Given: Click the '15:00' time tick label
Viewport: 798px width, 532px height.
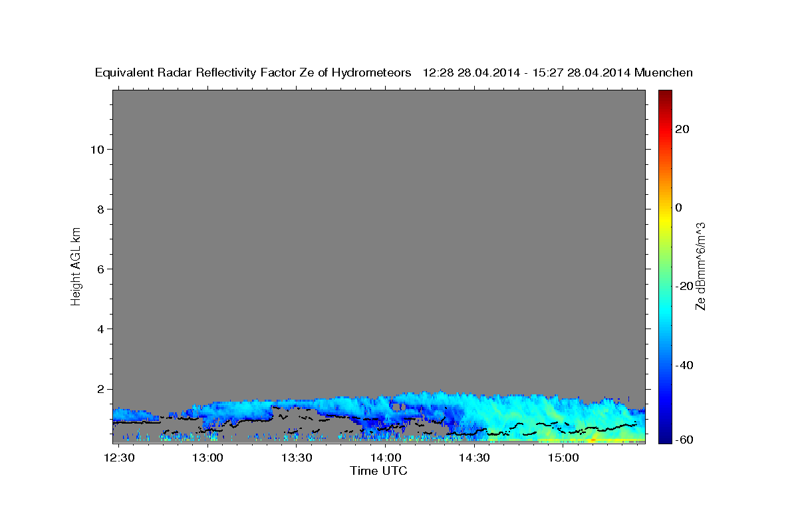Looking at the screenshot, I should click(564, 458).
